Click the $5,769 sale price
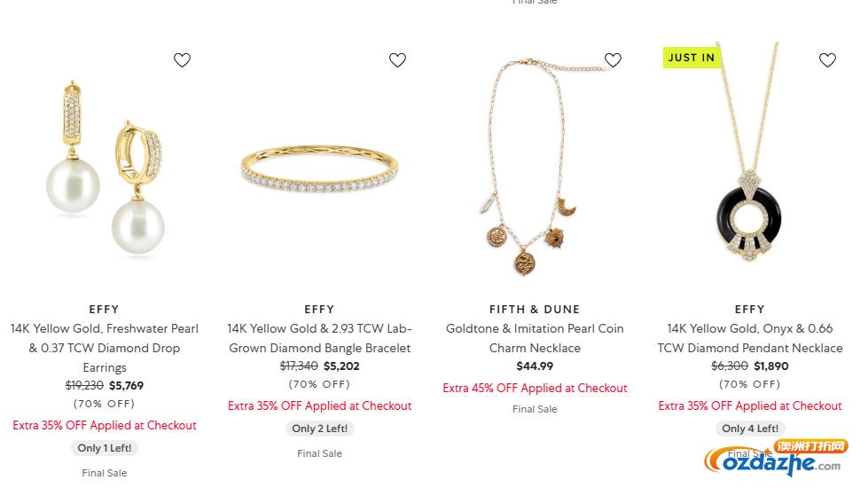This screenshot has height=488, width=868. pos(126,386)
